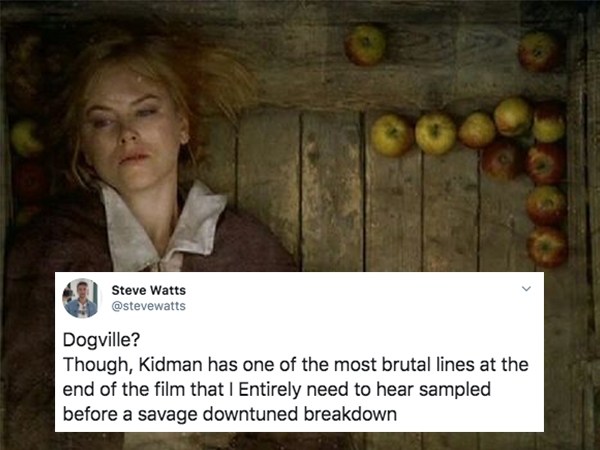This screenshot has height=450, width=600.
Task: Click the woman's face in the film still
Action: (x=132, y=128)
